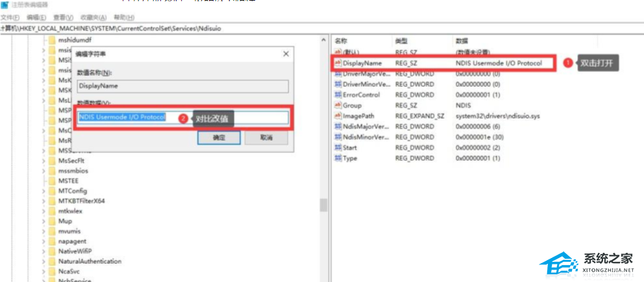Open the 文件(F) menu

10,18
